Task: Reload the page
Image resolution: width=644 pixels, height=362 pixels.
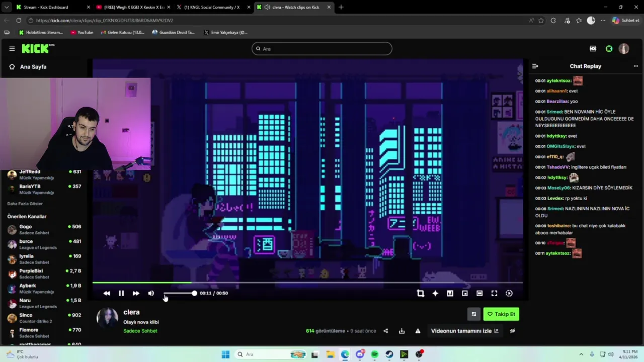Action: [19, 20]
